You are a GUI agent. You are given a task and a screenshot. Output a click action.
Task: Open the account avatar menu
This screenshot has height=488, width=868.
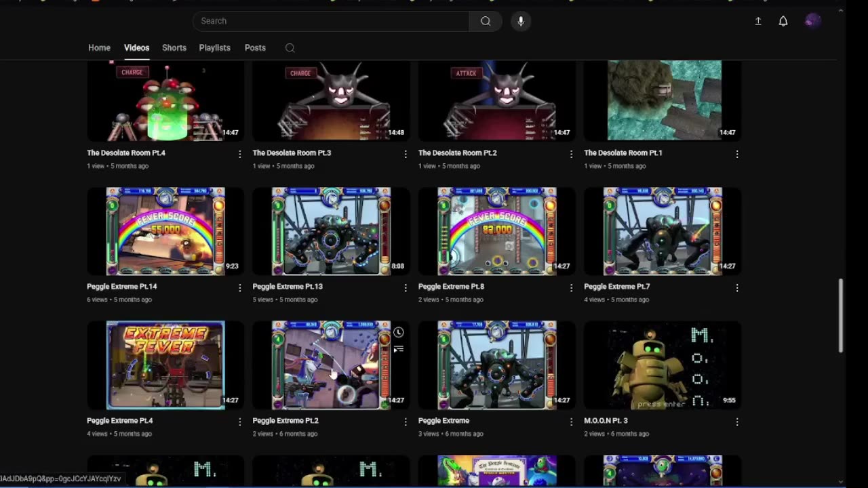click(x=812, y=21)
